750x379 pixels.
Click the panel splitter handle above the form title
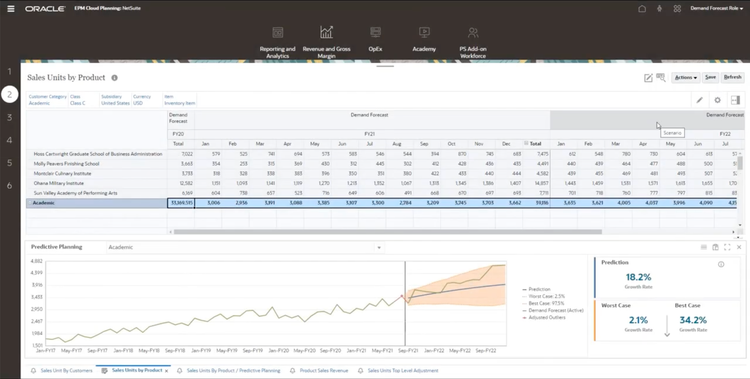(385, 66)
